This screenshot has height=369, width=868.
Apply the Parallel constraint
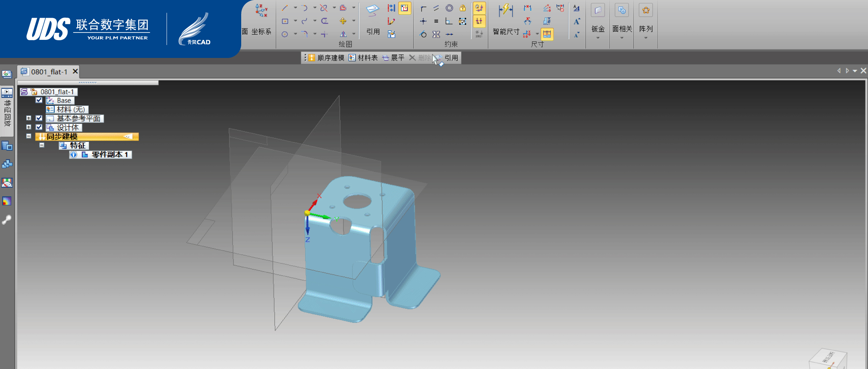click(x=436, y=8)
